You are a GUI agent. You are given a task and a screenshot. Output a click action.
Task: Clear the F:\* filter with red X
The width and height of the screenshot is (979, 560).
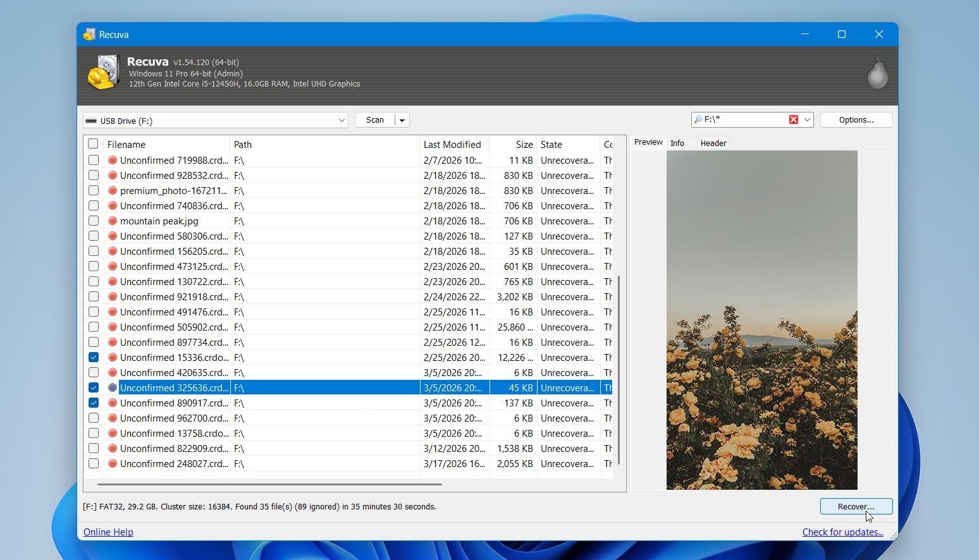coord(793,119)
